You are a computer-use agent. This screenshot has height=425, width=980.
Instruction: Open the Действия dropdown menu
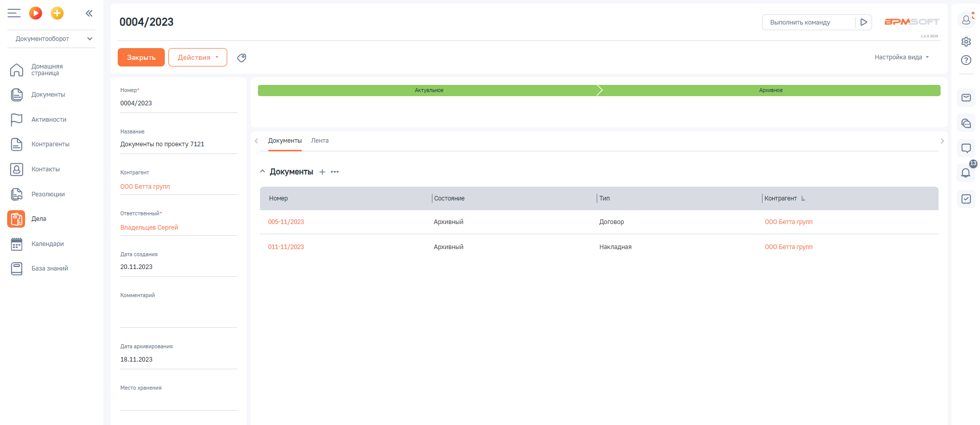click(x=198, y=57)
